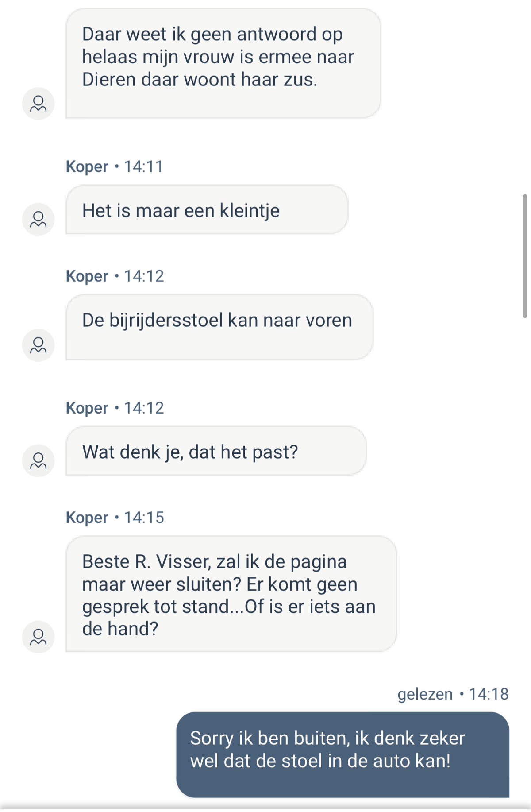Tap avatar beside the 'Beste R. Visser' message
This screenshot has width=531, height=812.
[x=38, y=637]
